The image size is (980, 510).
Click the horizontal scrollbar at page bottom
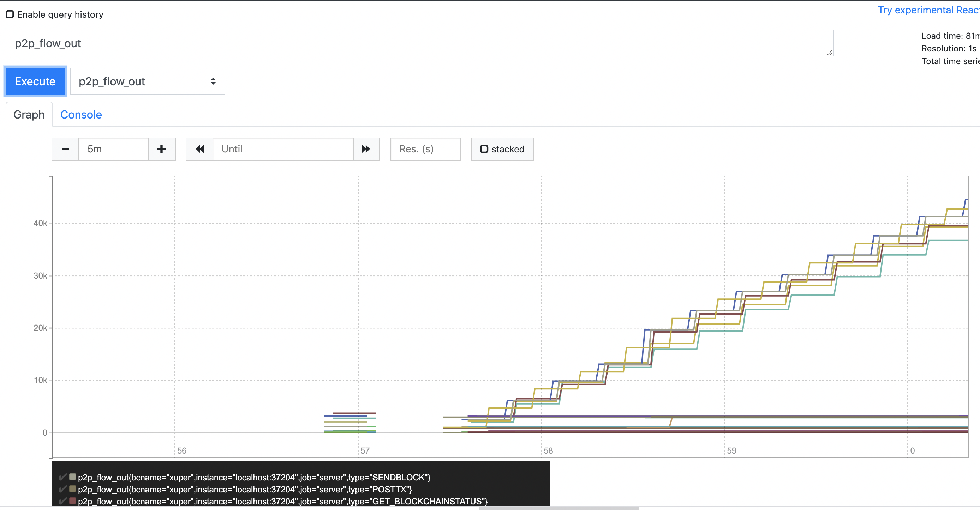pos(558,508)
